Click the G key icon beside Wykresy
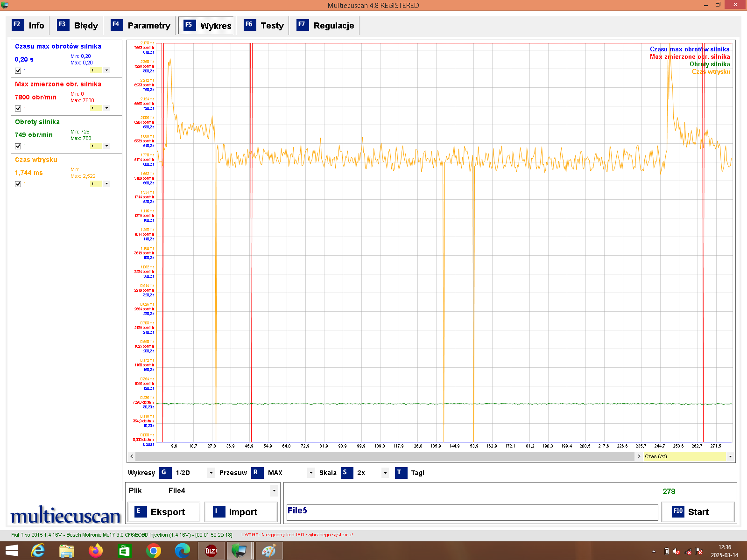 click(x=165, y=473)
